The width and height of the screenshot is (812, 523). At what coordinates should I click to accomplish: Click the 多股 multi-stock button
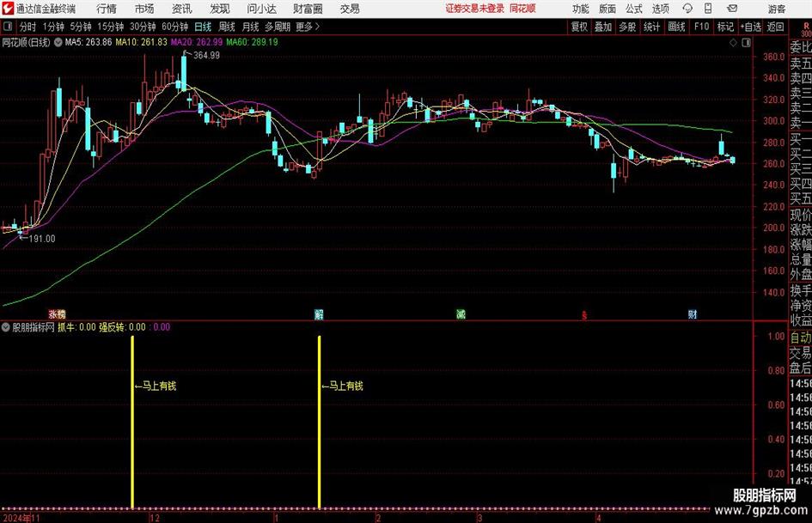627,27
